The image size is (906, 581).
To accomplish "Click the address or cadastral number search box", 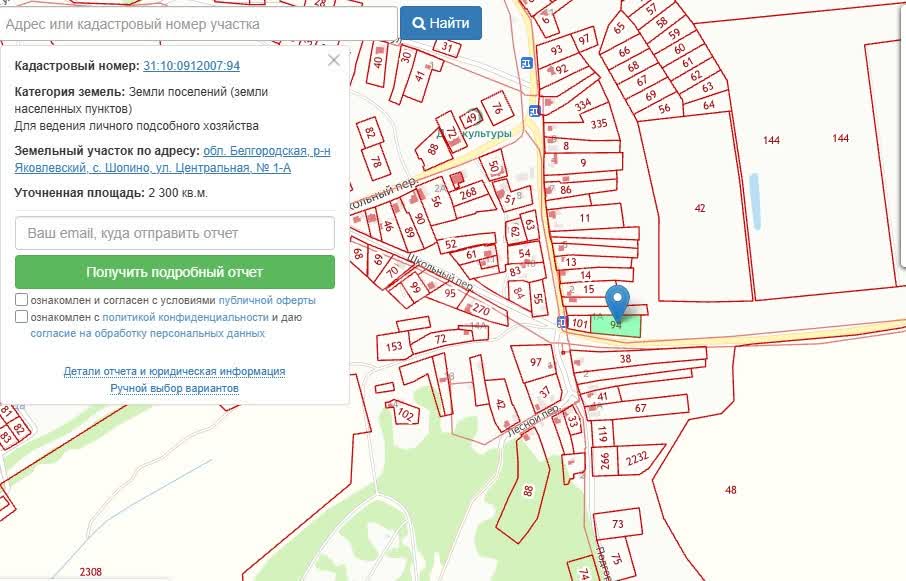I will 198,23.
